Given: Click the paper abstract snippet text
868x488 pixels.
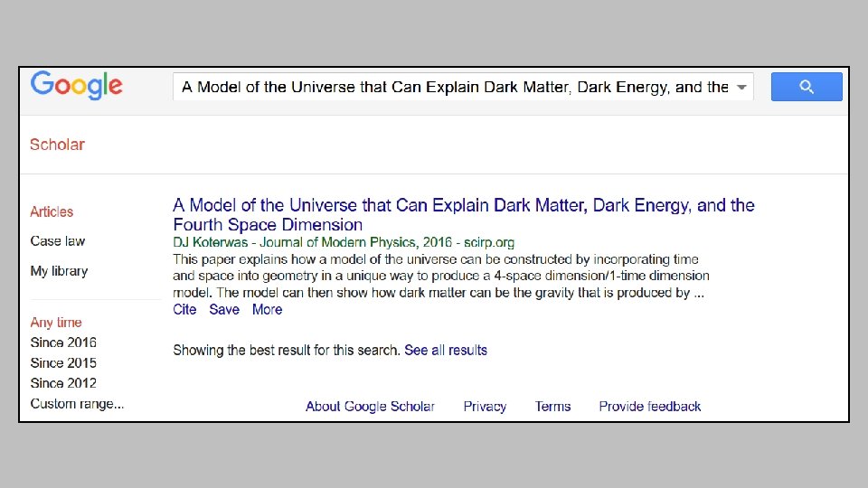Looking at the screenshot, I should pos(440,276).
